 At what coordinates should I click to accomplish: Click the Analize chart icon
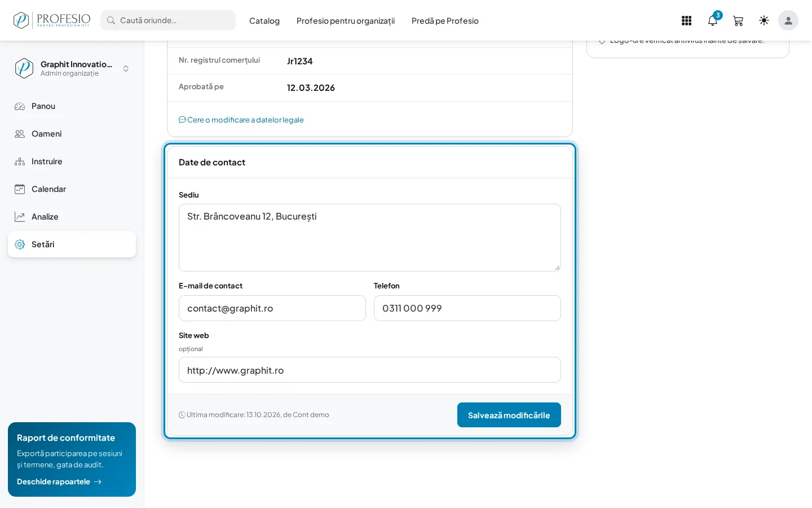point(20,217)
